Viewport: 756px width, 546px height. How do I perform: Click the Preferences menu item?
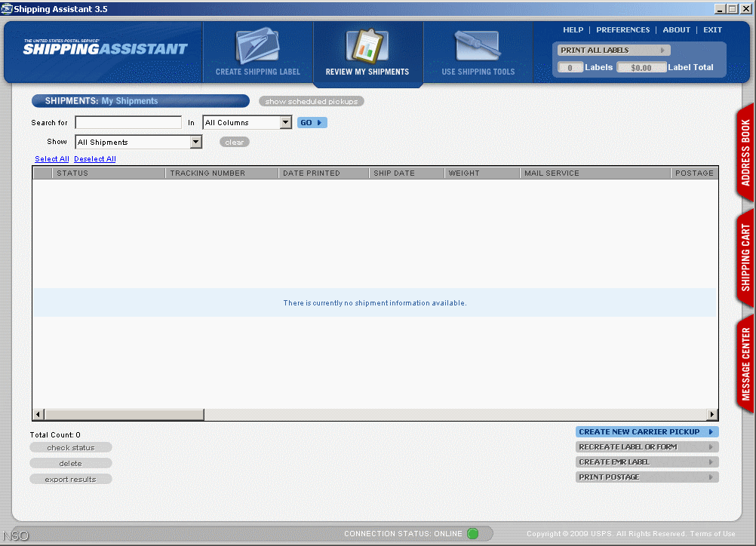click(622, 30)
